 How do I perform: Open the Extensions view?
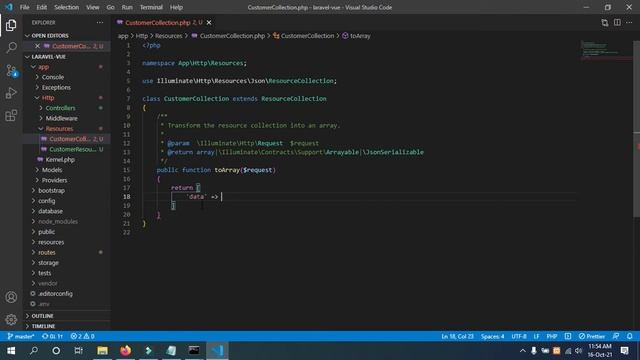pyautogui.click(x=11, y=116)
